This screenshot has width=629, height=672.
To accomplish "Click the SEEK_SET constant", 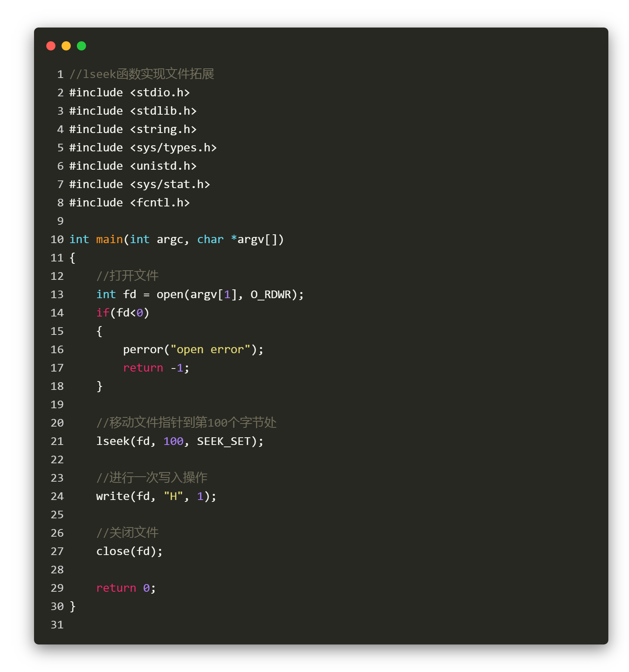I will [x=224, y=441].
